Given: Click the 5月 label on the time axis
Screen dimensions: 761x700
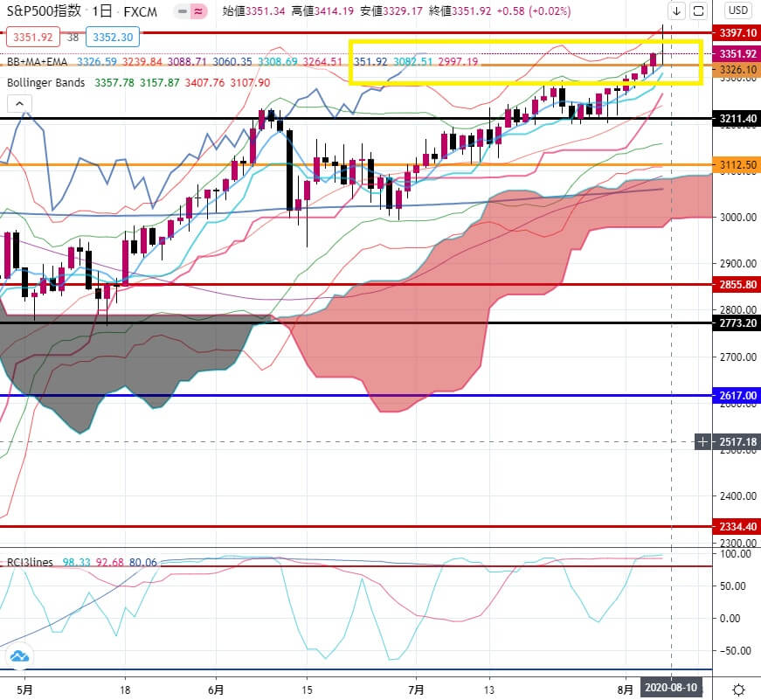Looking at the screenshot, I should tap(24, 690).
